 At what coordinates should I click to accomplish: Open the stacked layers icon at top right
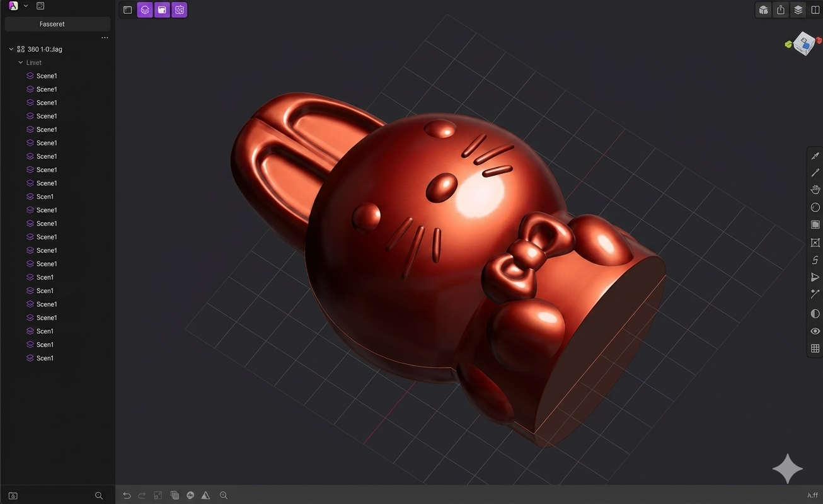798,9
